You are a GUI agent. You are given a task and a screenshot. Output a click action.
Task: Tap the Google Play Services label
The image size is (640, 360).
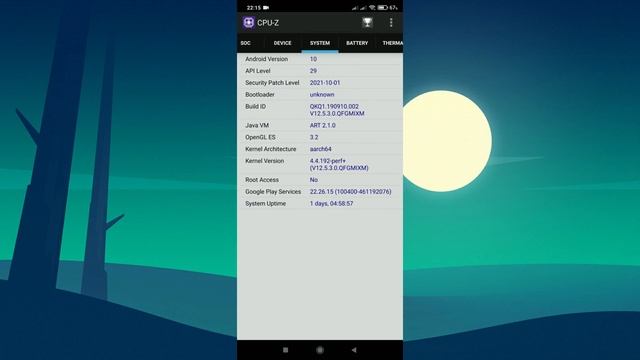273,191
